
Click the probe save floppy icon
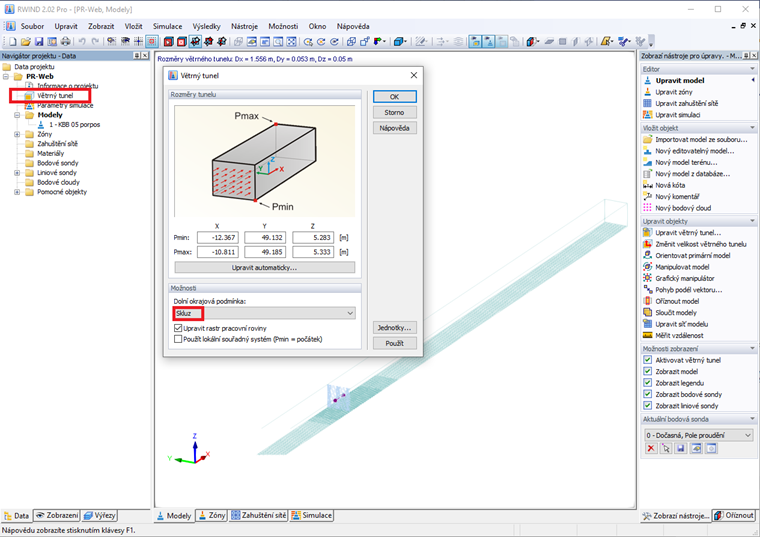click(x=681, y=449)
